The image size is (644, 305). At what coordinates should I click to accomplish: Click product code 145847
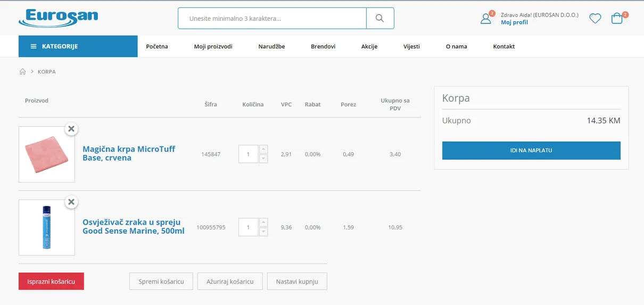tap(211, 154)
